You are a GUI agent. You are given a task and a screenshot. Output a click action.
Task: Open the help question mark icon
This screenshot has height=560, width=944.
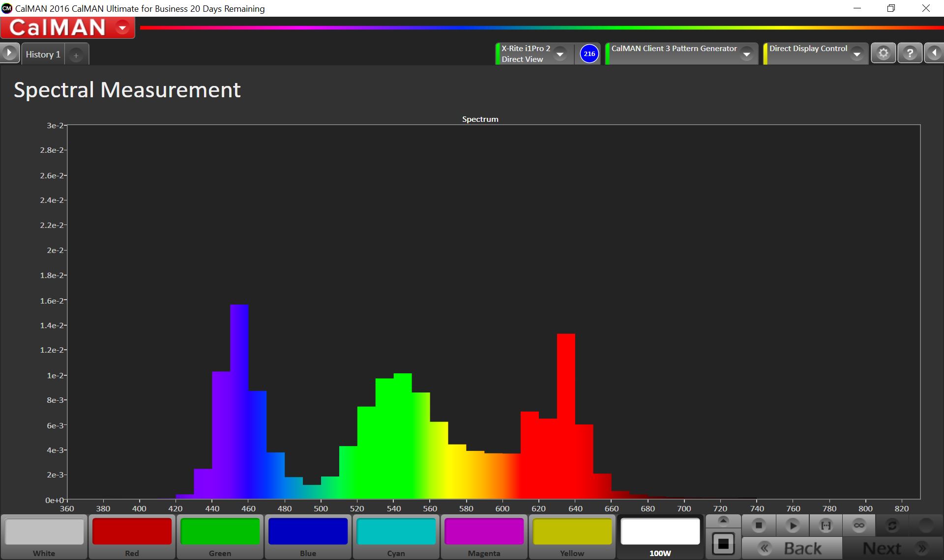[910, 53]
